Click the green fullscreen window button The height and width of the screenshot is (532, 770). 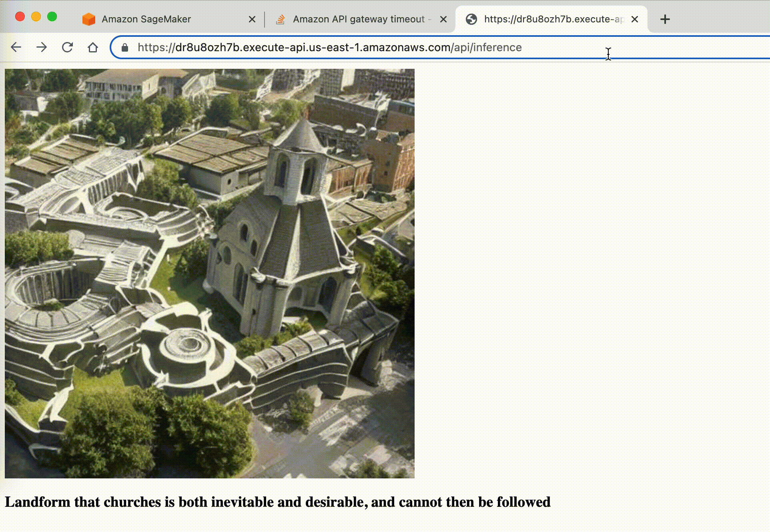52,16
